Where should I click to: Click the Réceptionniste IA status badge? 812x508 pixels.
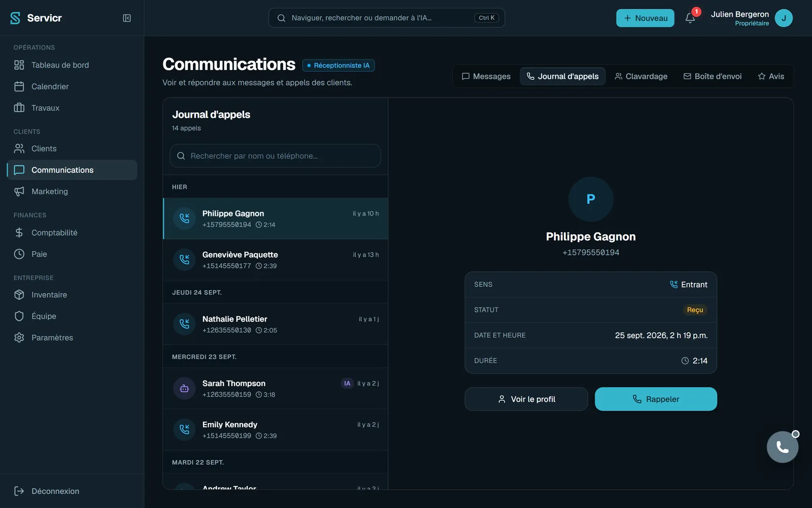(x=339, y=66)
